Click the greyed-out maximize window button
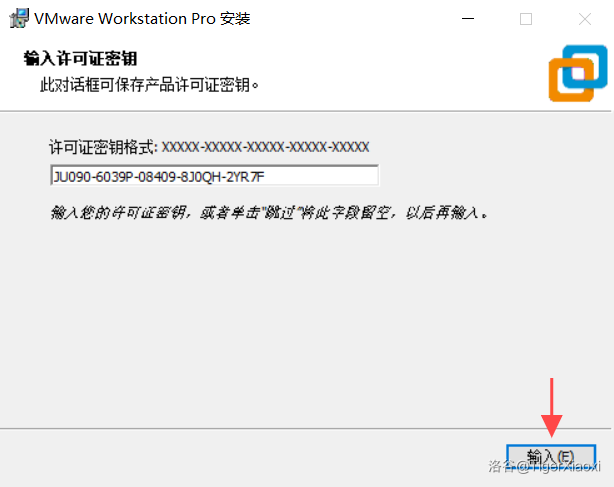Viewport: 614px width, 487px height. [x=526, y=19]
